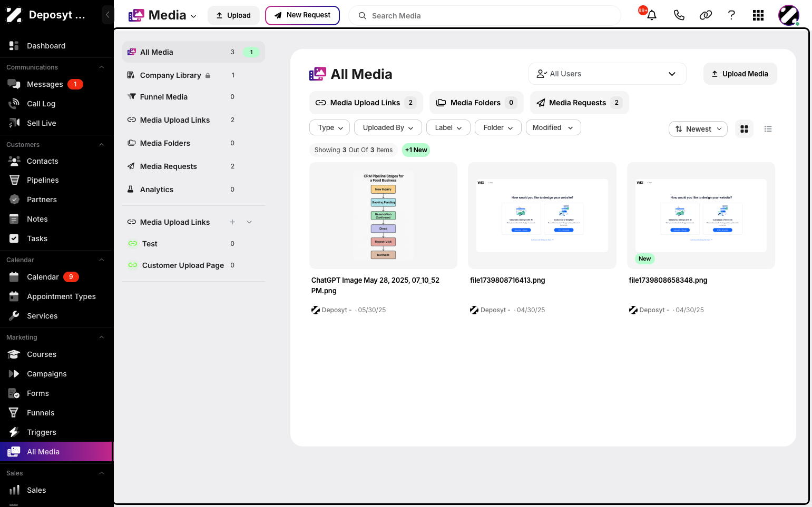
Task: Click the Media Requests chip
Action: click(579, 103)
